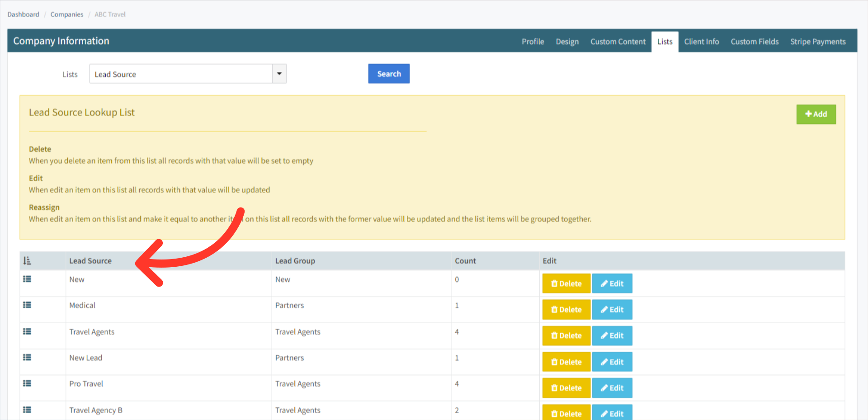
Task: Click the reorder icon for Pro Travel row
Action: [x=27, y=383]
